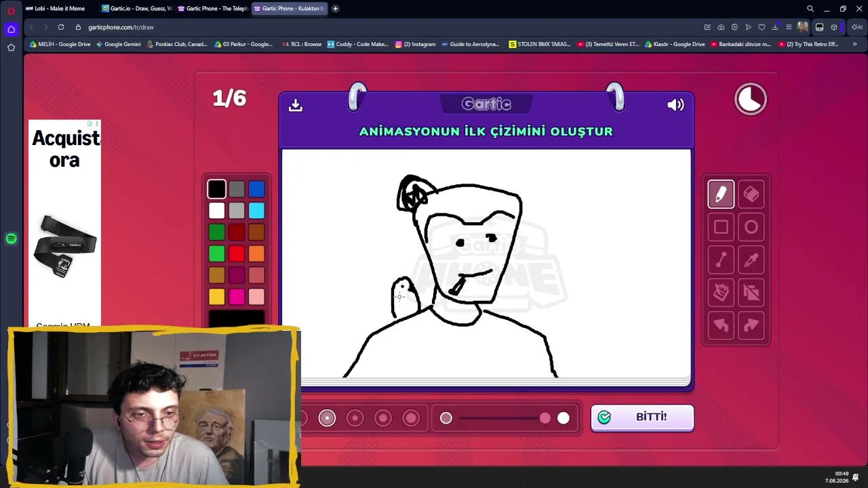This screenshot has height=488, width=868.
Task: Click the tool icon directly above redo
Action: (x=751, y=292)
